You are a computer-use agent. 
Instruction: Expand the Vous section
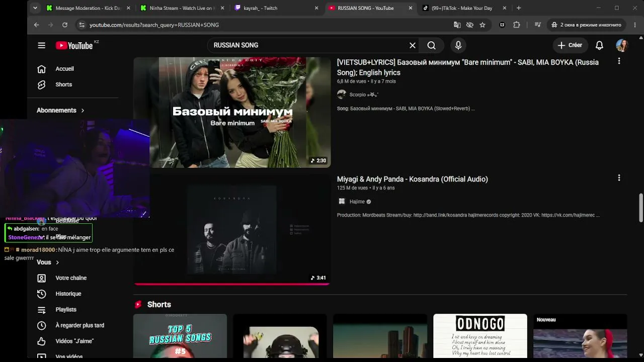pyautogui.click(x=48, y=262)
